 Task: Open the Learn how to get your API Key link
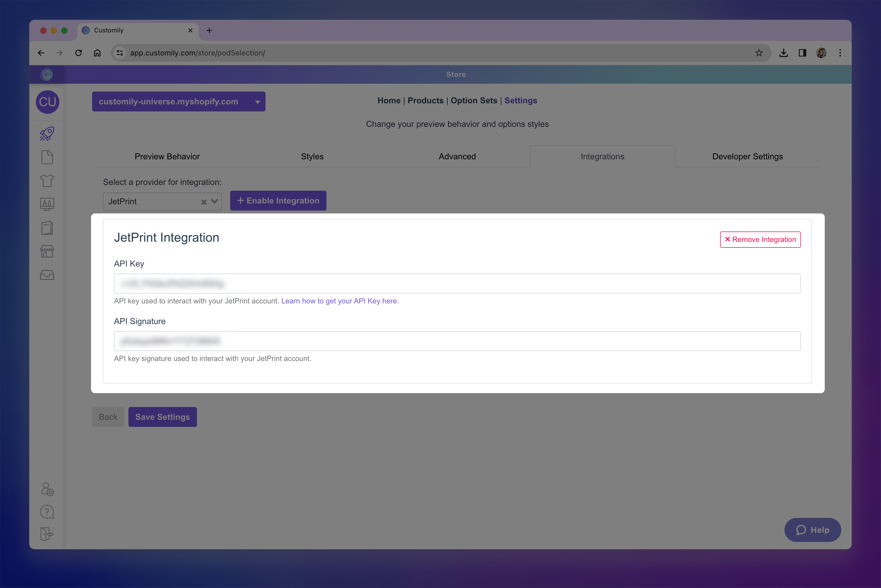click(340, 301)
